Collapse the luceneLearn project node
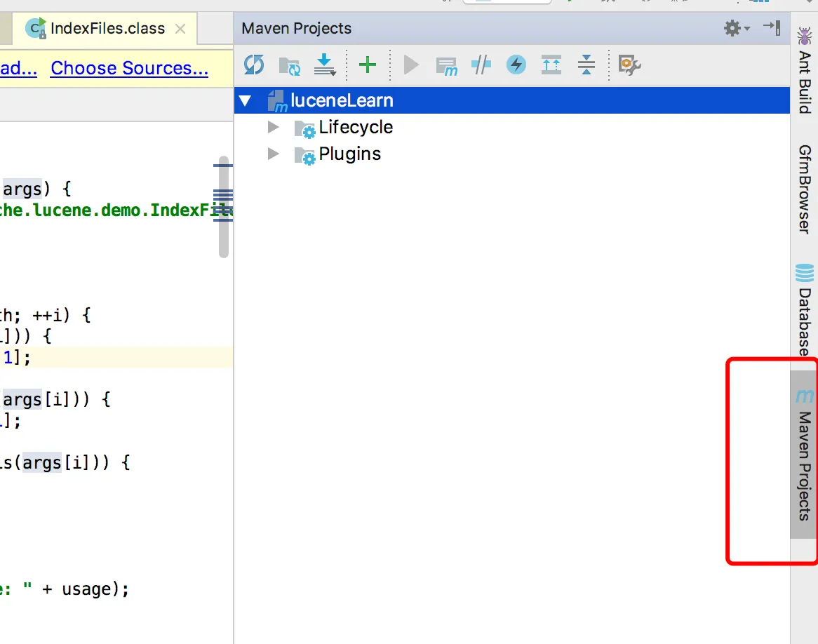The image size is (818, 644). [x=246, y=100]
